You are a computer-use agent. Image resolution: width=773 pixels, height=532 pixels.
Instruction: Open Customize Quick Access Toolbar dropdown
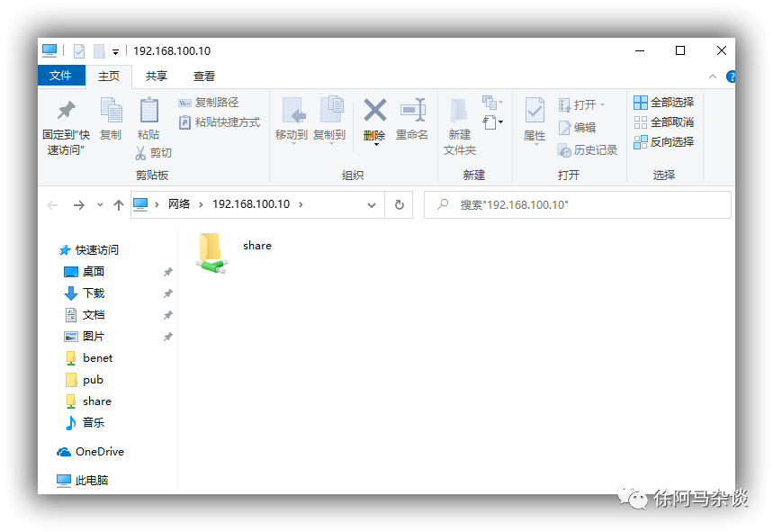pyautogui.click(x=115, y=51)
